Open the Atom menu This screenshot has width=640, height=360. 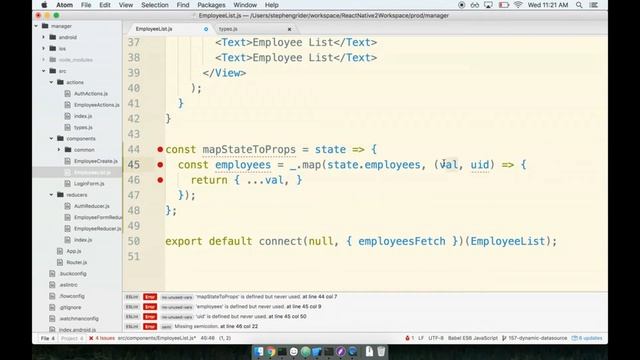[64, 5]
